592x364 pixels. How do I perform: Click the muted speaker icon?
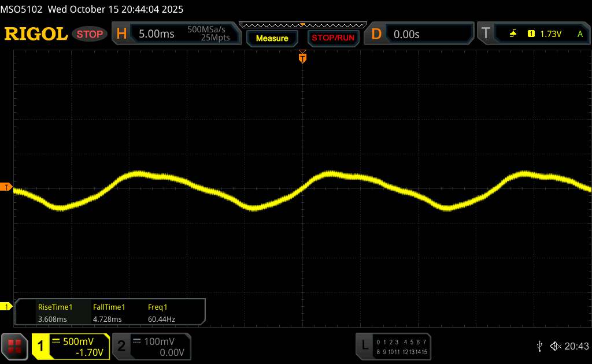tap(556, 346)
